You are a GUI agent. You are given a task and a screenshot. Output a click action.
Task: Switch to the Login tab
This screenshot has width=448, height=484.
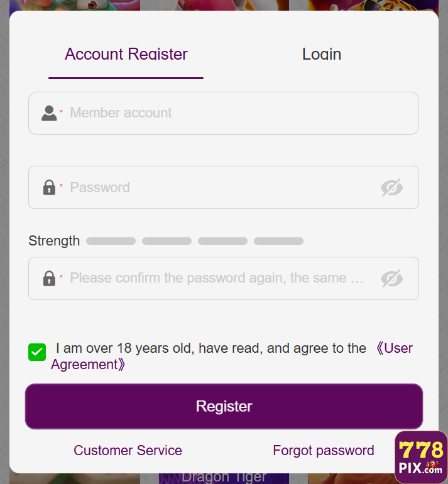point(322,54)
